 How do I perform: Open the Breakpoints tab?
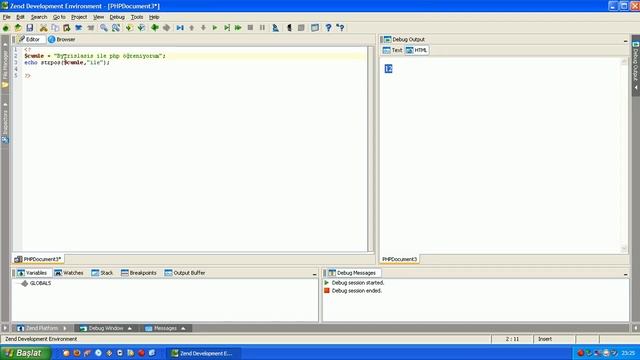click(139, 273)
